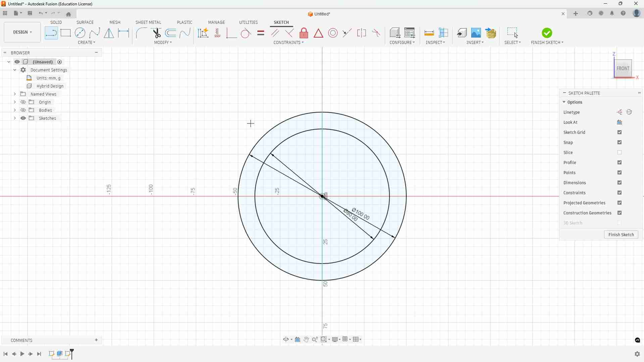Viewport: 644px width, 362px height.
Task: Click the Ø100.00 diameter dimension
Action: click(x=361, y=214)
